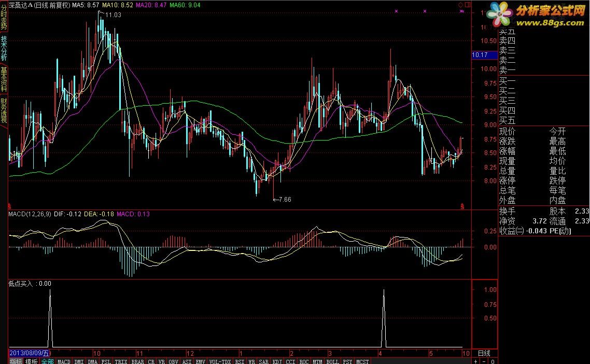The width and height of the screenshot is (590, 364).
Task: Switch indicator to MCST
Action: [x=362, y=361]
